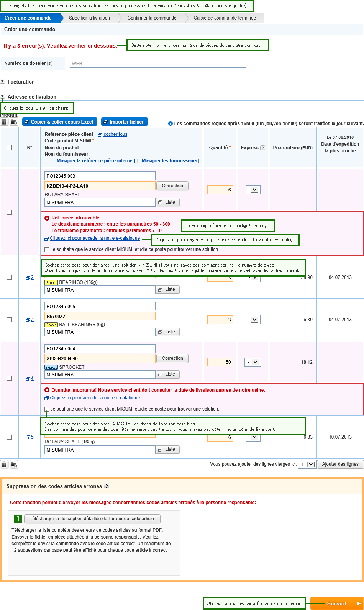Click the PO12345-003 reference field
The height and width of the screenshot is (610, 364).
100,176
